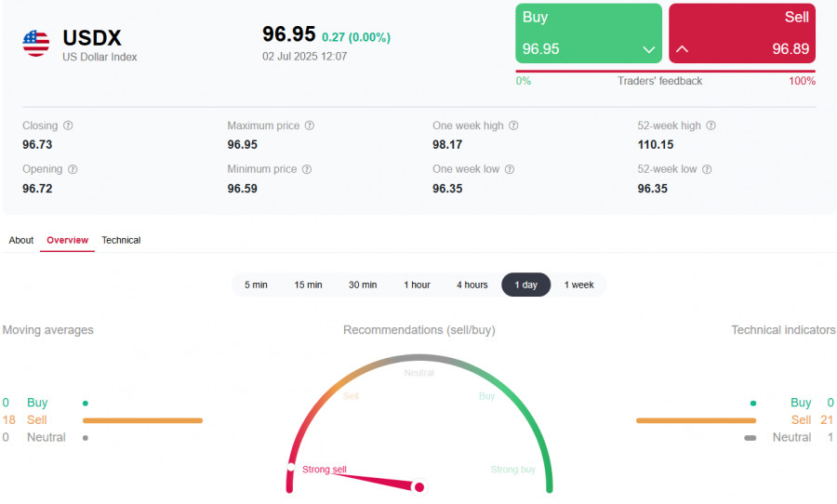This screenshot has height=504, width=837.
Task: Click the down chevron in Buy box
Action: pos(648,49)
